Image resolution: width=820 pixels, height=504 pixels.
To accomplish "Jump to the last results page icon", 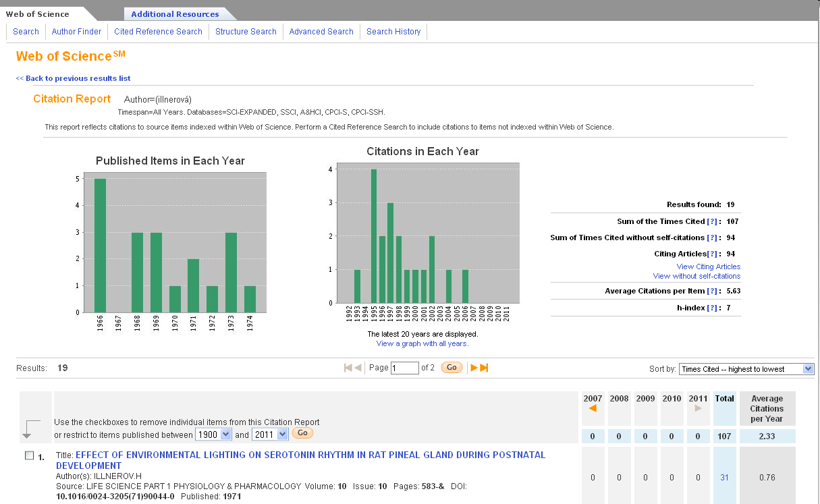I will point(484,368).
